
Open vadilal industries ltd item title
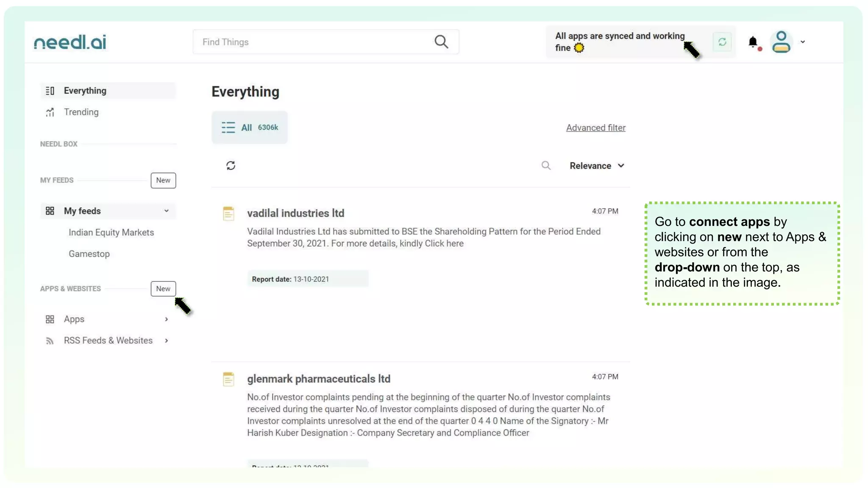coord(295,213)
